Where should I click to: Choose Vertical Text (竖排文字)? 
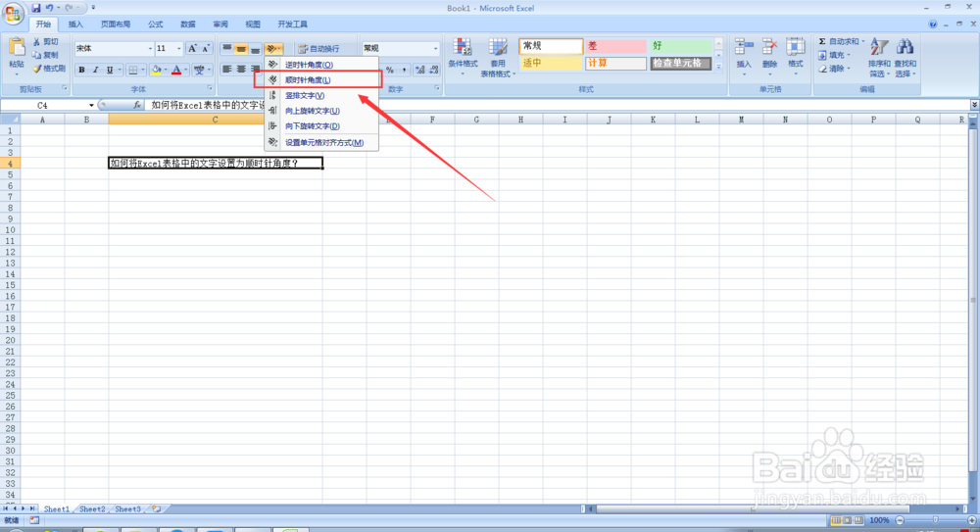click(321, 96)
